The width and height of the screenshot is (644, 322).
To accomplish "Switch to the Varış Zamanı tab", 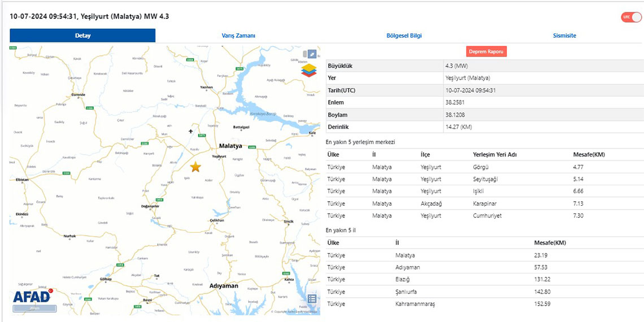I will point(238,36).
